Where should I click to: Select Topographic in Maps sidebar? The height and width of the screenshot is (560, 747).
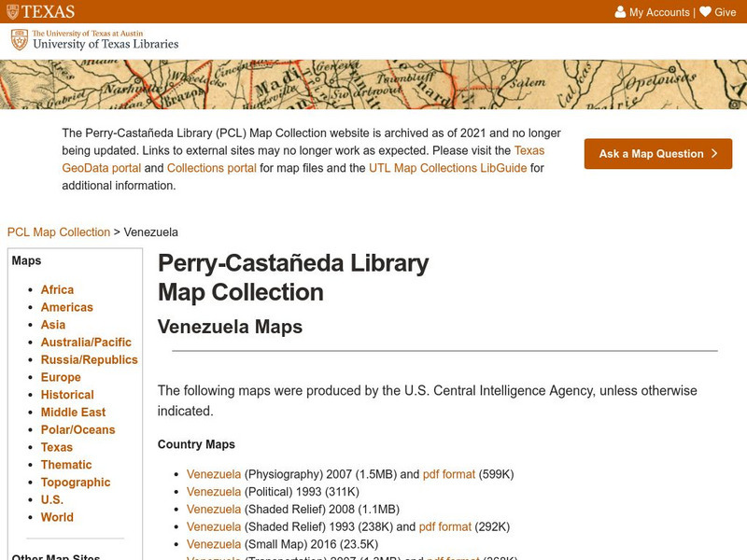[x=76, y=483]
